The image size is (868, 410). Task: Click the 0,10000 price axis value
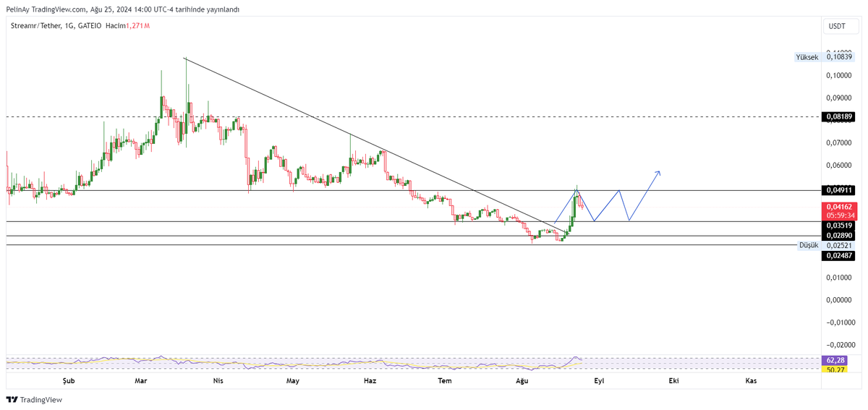tap(839, 75)
